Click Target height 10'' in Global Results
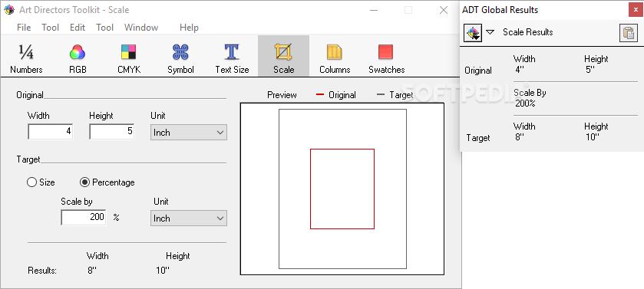This screenshot has height=289, width=644. tap(593, 137)
